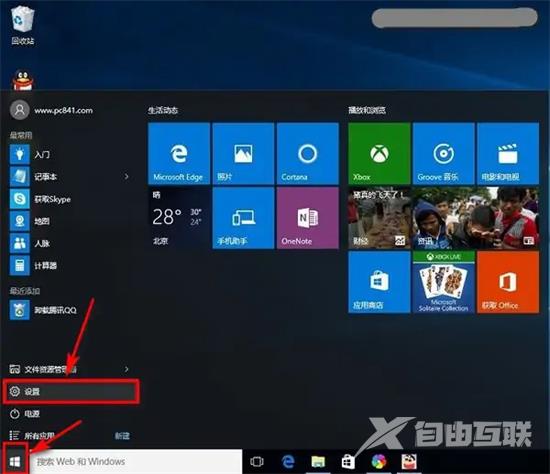550x474 pixels.
Task: Open the Movies and TV tile
Action: tap(508, 154)
